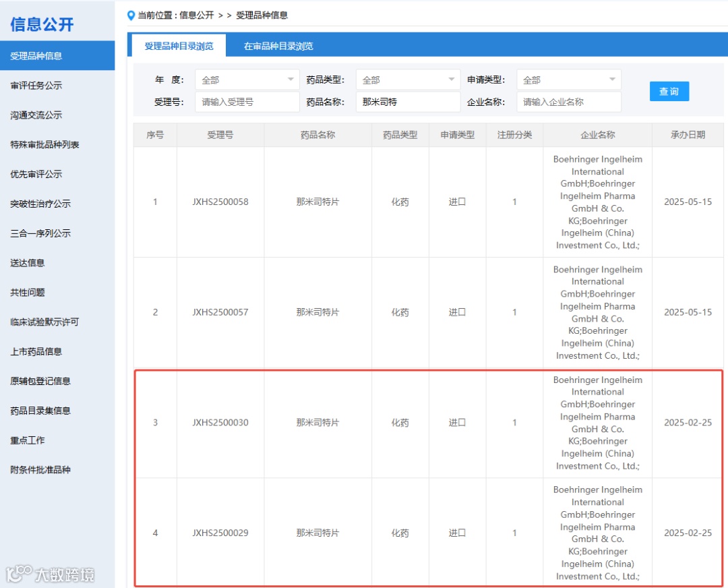728x588 pixels.
Task: Click date 2025-02-25 in the JXHS2500030 row
Action: [688, 423]
